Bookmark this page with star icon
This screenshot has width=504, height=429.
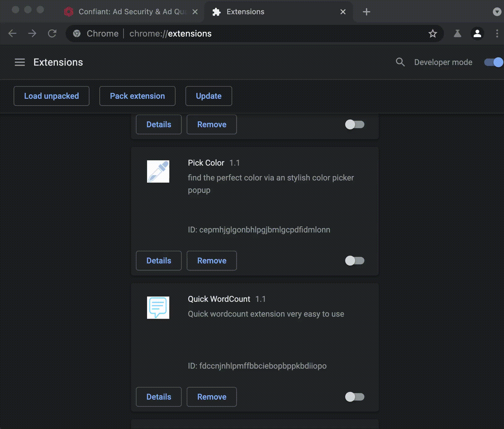433,33
